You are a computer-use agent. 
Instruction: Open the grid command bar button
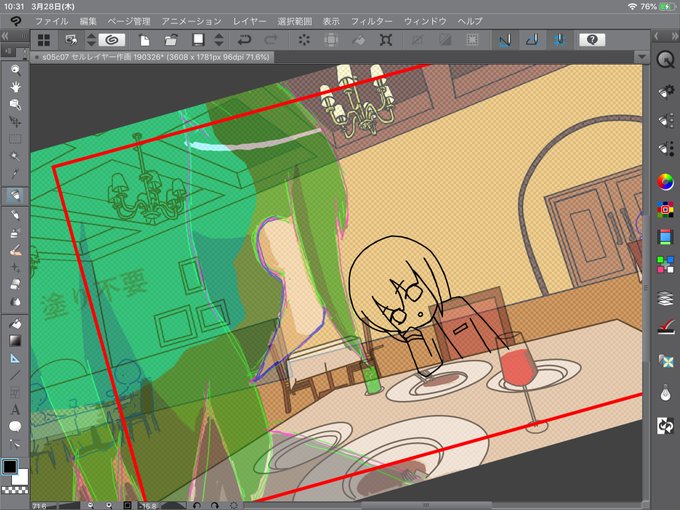pos(44,40)
